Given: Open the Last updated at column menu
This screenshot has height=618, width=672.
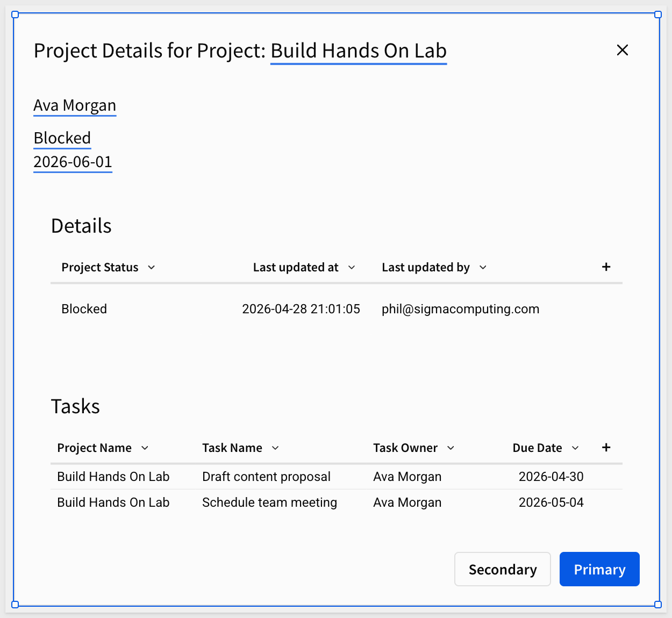Looking at the screenshot, I should point(352,268).
